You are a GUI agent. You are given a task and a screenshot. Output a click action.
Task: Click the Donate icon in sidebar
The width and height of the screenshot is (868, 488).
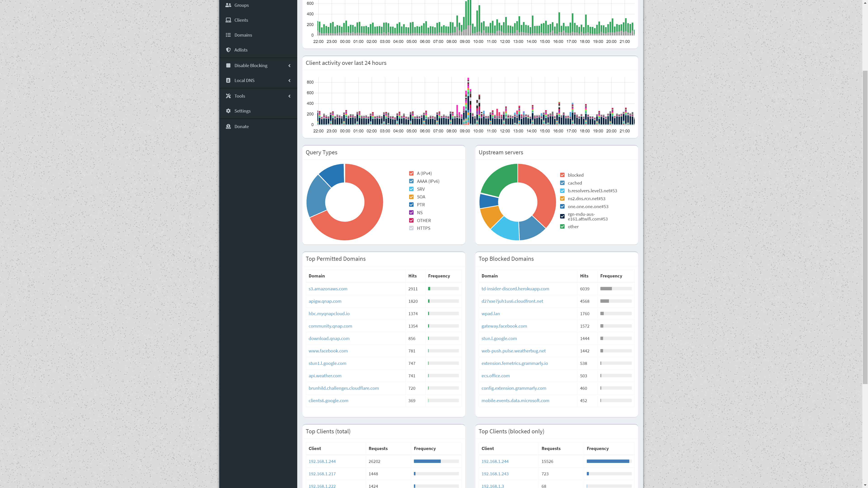pyautogui.click(x=228, y=126)
